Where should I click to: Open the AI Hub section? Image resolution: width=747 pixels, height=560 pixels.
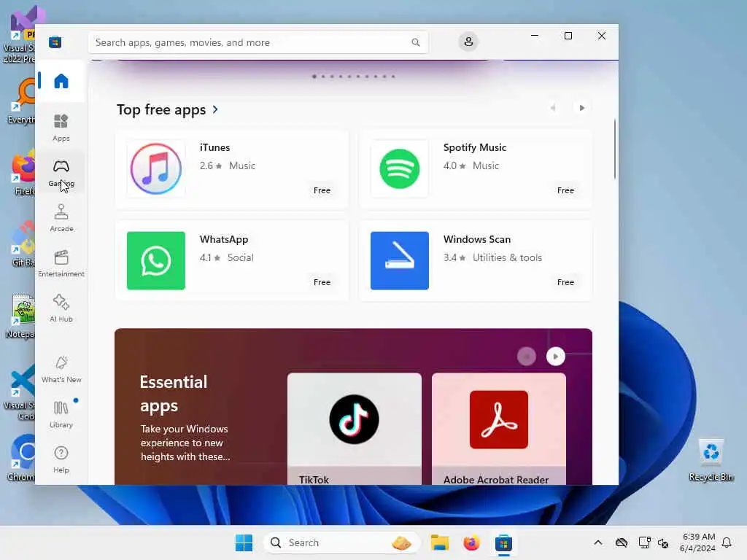61,308
